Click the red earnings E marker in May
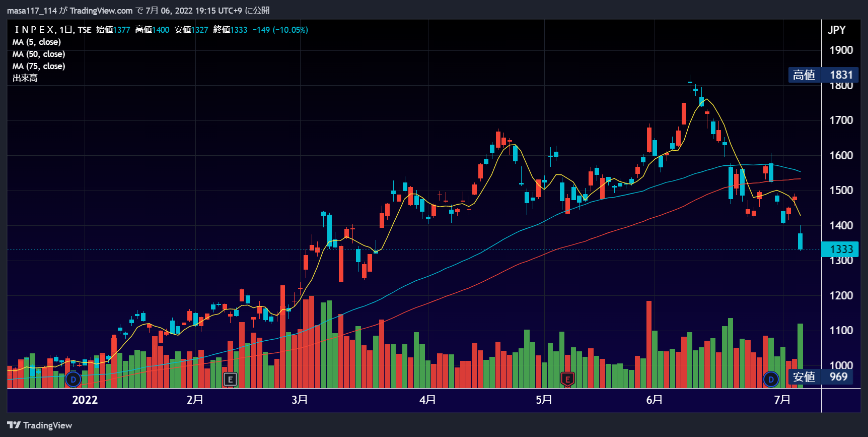The width and height of the screenshot is (868, 437). (x=567, y=380)
